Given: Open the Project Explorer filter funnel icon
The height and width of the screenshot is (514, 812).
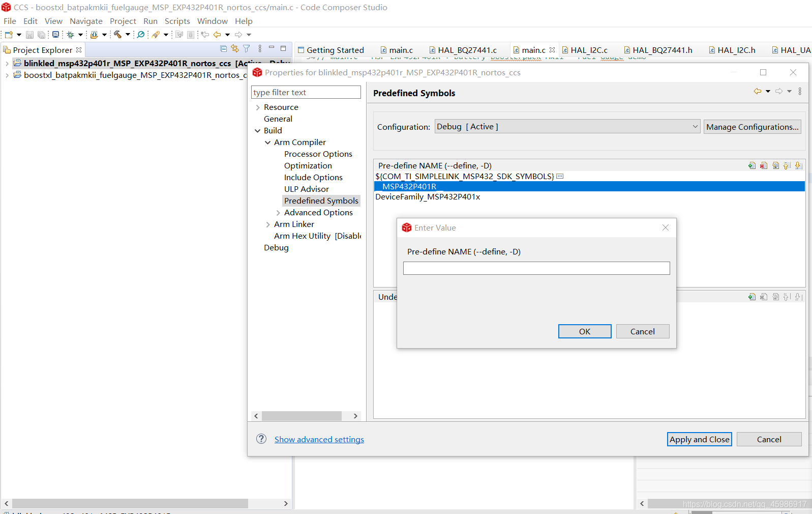Looking at the screenshot, I should 247,49.
